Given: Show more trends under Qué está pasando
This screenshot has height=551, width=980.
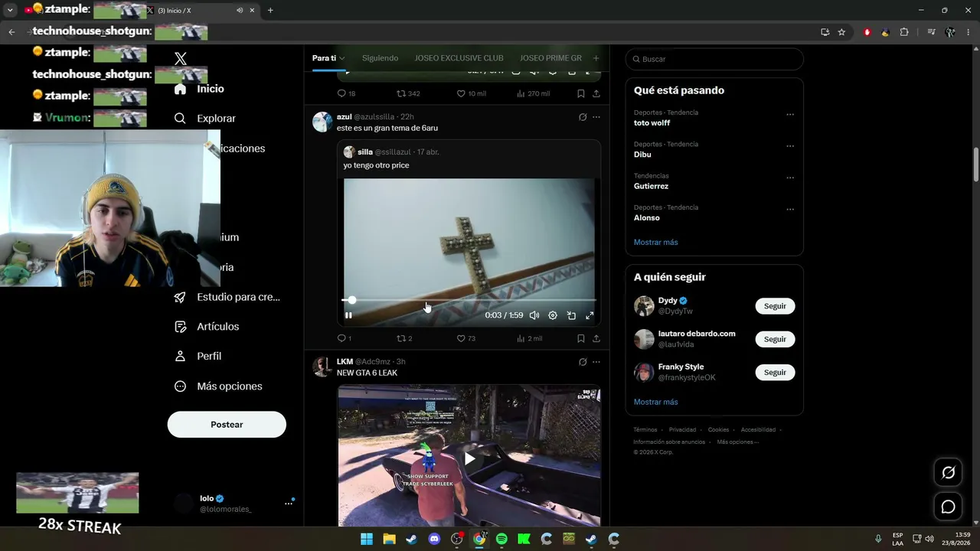Looking at the screenshot, I should (x=655, y=243).
